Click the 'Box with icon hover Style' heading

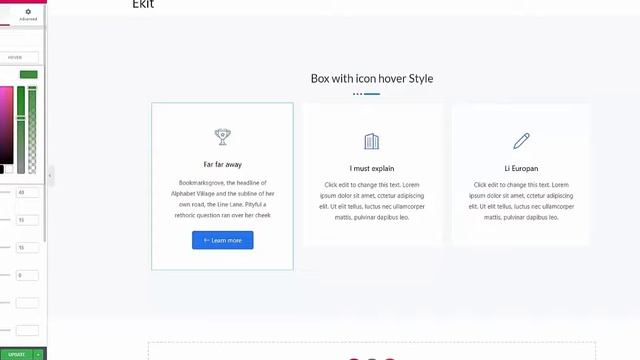372,78
